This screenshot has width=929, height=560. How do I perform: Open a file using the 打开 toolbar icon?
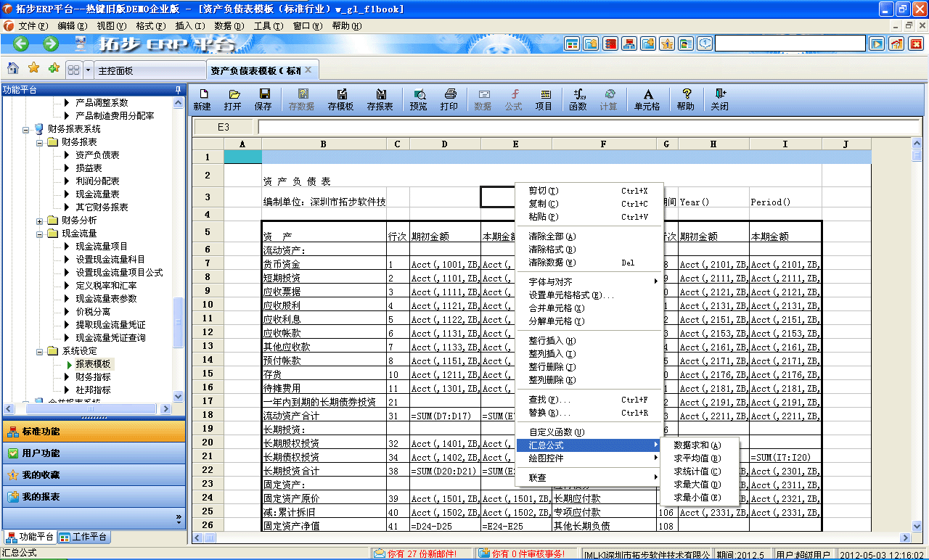(234, 99)
